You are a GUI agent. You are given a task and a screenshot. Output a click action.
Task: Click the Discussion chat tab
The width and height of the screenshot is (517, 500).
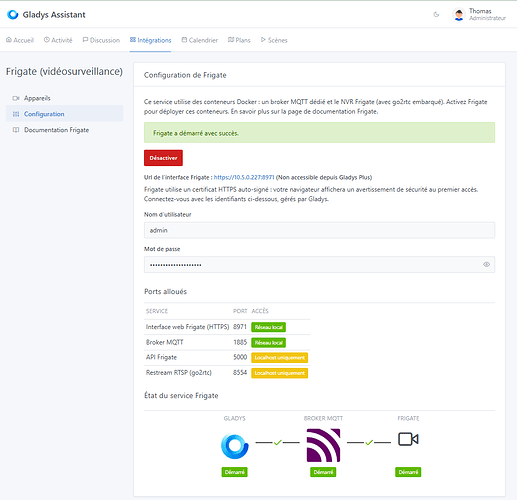tap(101, 40)
